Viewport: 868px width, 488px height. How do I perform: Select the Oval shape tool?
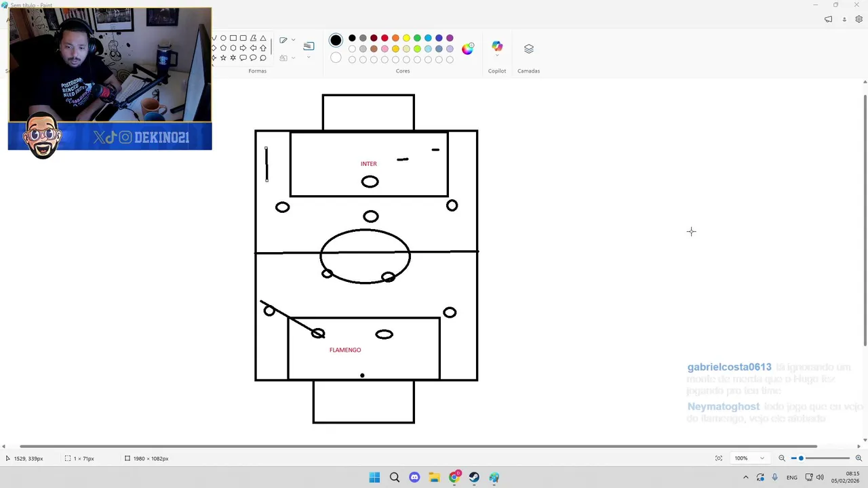coord(223,38)
